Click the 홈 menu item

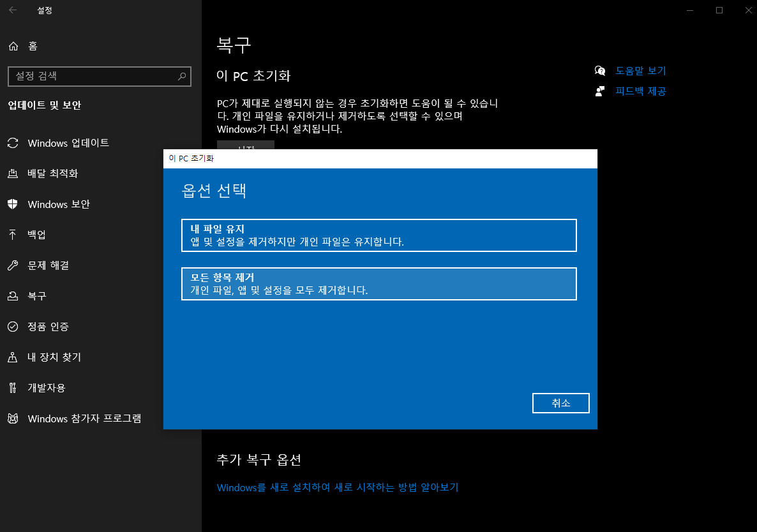pyautogui.click(x=27, y=46)
